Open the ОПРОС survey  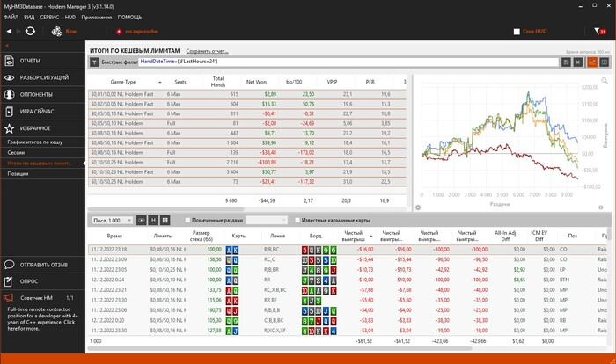[x=43, y=281]
